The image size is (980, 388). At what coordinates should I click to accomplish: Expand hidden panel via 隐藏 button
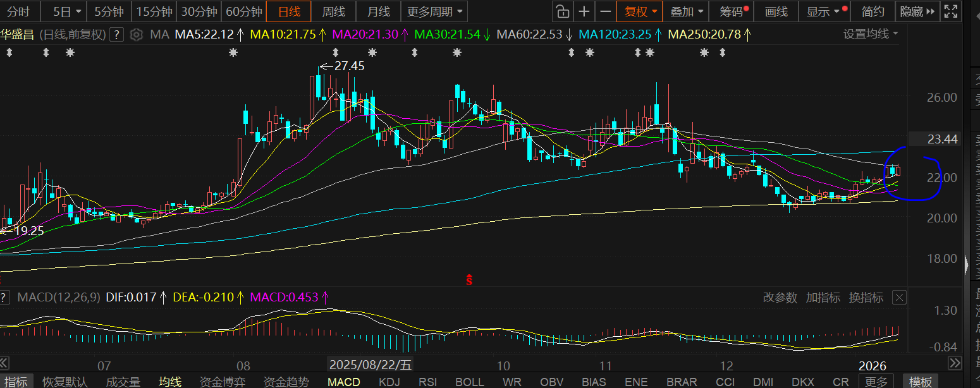tap(917, 11)
